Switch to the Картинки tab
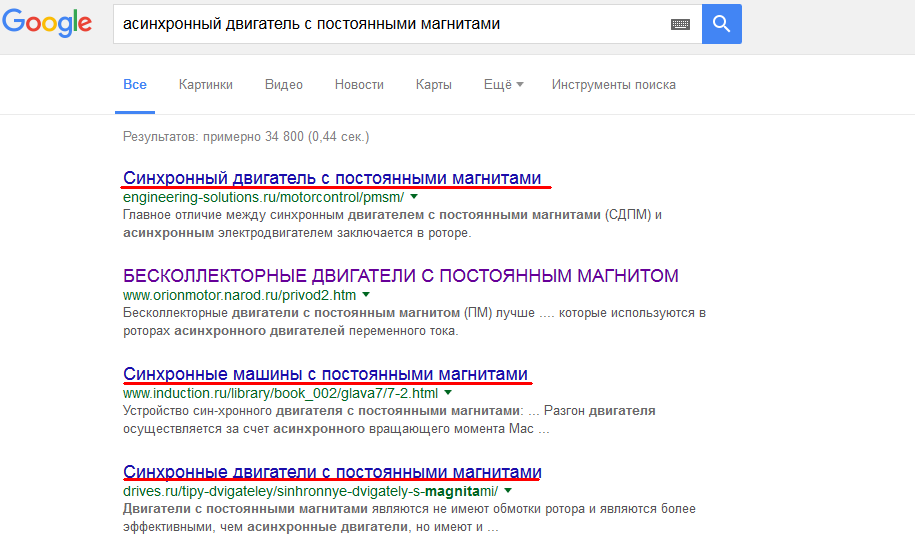The width and height of the screenshot is (915, 538). (205, 85)
